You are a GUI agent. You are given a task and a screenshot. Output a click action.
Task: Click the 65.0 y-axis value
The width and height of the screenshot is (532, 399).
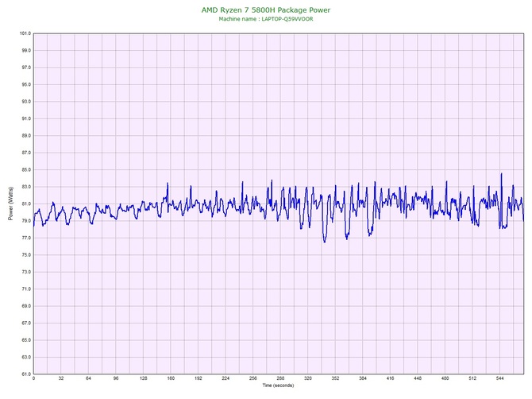[x=25, y=340]
